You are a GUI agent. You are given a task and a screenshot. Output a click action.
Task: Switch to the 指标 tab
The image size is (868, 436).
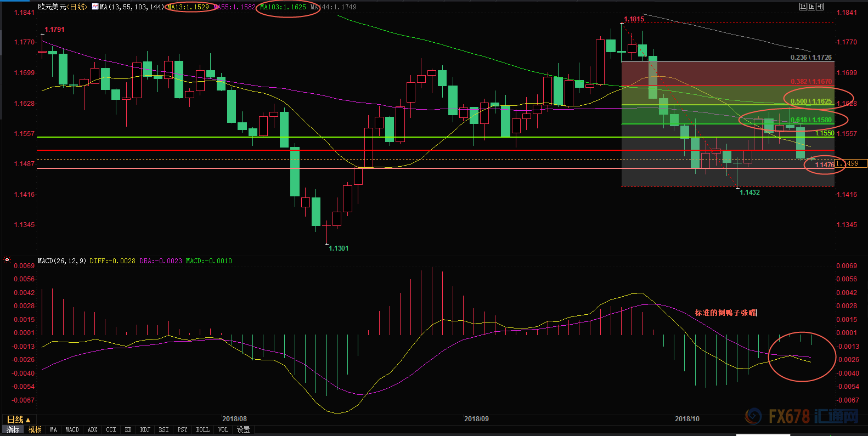[x=13, y=429]
